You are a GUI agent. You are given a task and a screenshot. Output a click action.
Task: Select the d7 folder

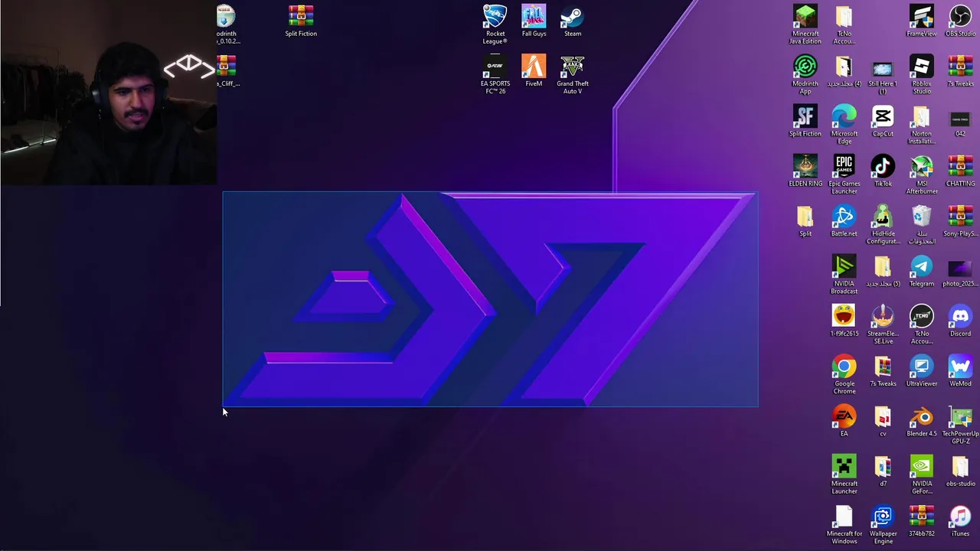[882, 471]
